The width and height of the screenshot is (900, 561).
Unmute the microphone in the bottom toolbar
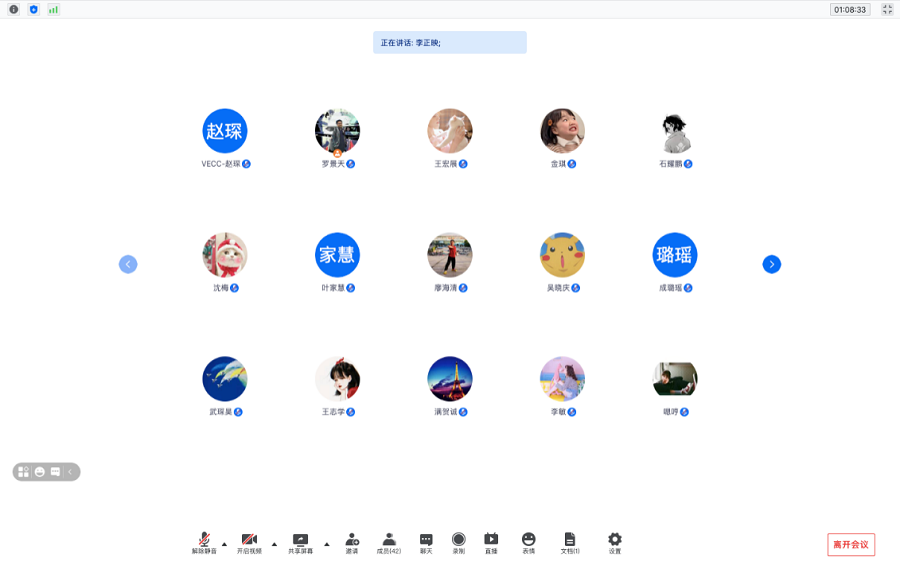click(x=204, y=542)
